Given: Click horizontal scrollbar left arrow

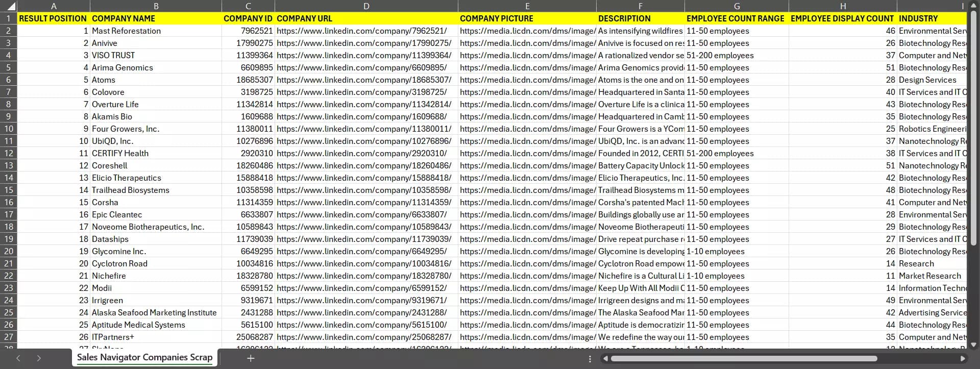Looking at the screenshot, I should point(606,359).
